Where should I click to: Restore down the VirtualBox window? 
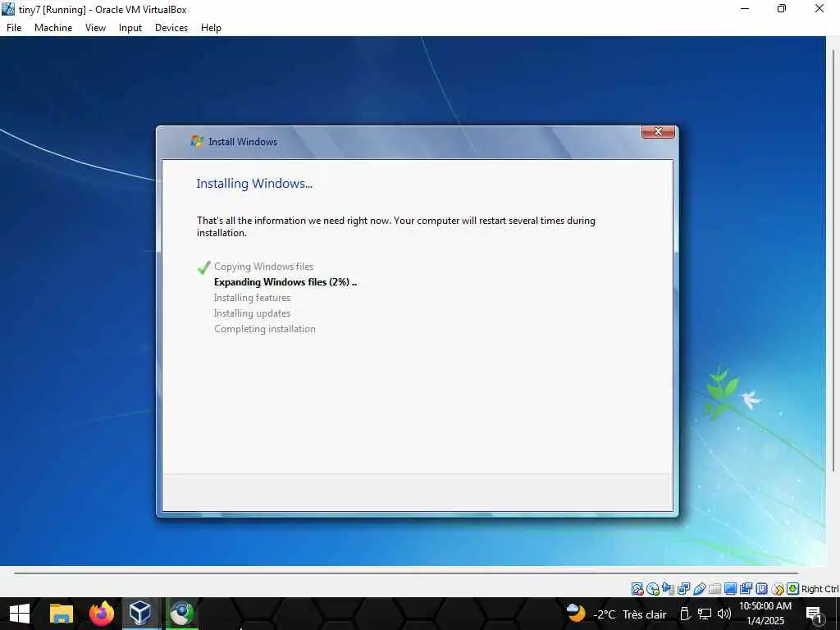782,8
